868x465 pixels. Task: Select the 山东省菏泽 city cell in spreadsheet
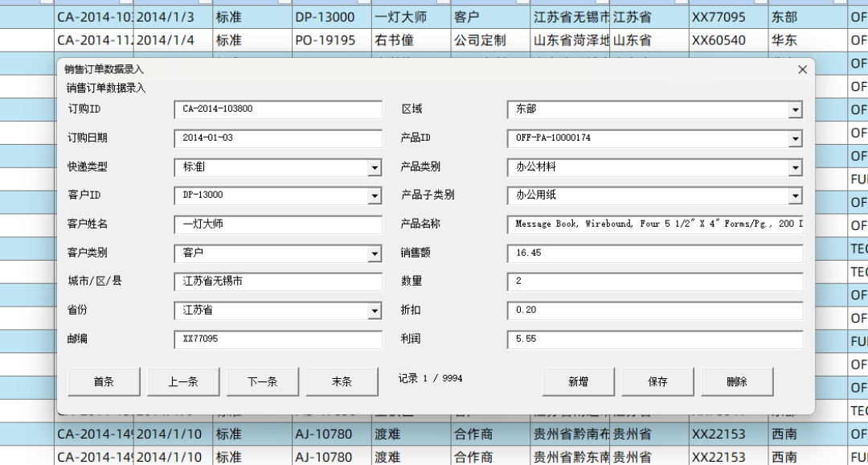pos(570,40)
